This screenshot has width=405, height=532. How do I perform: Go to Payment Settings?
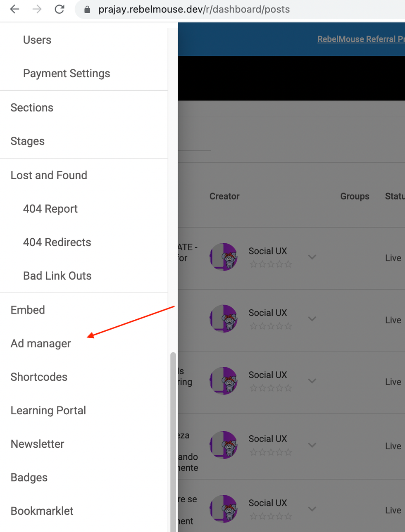[67, 74]
